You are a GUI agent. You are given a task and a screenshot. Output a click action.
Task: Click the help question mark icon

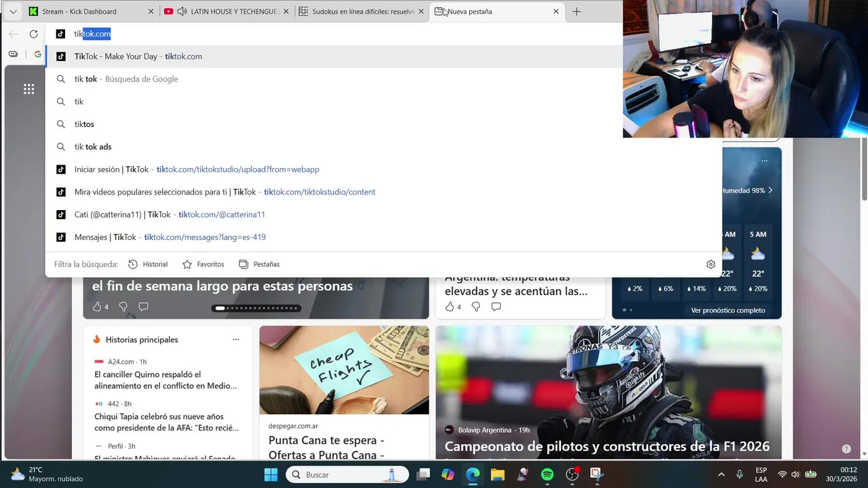pyautogui.click(x=846, y=449)
